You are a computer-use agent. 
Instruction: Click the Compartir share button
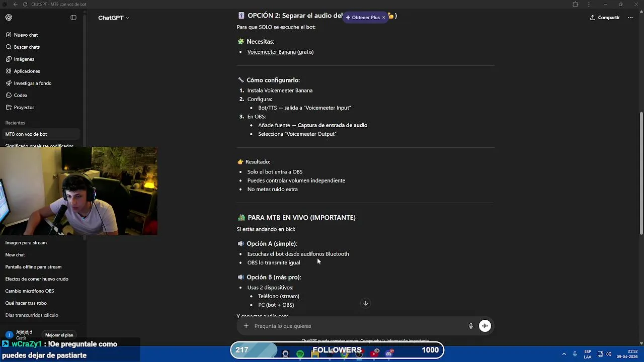(605, 18)
